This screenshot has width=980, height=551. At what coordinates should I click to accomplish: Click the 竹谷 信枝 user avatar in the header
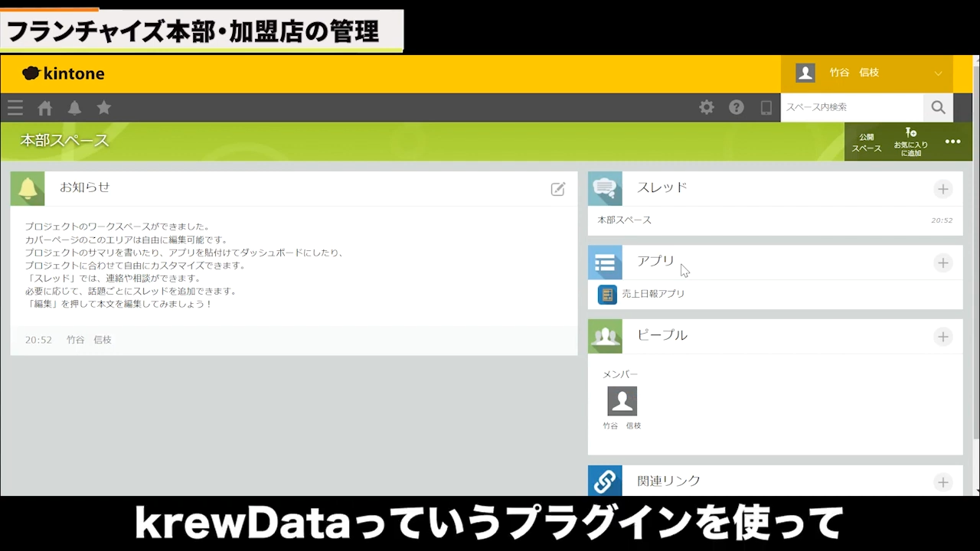(x=805, y=73)
